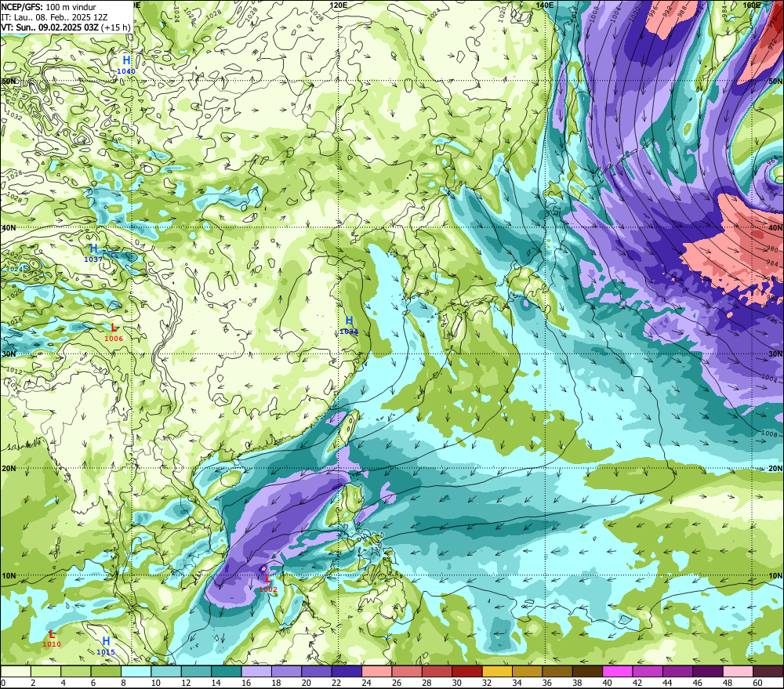Select the dark brown 38–40 legend swatch

[x=587, y=672]
